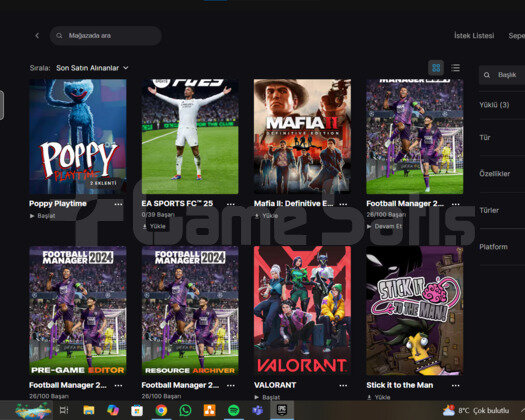Open the Stick it to the Man cover

pyautogui.click(x=415, y=311)
